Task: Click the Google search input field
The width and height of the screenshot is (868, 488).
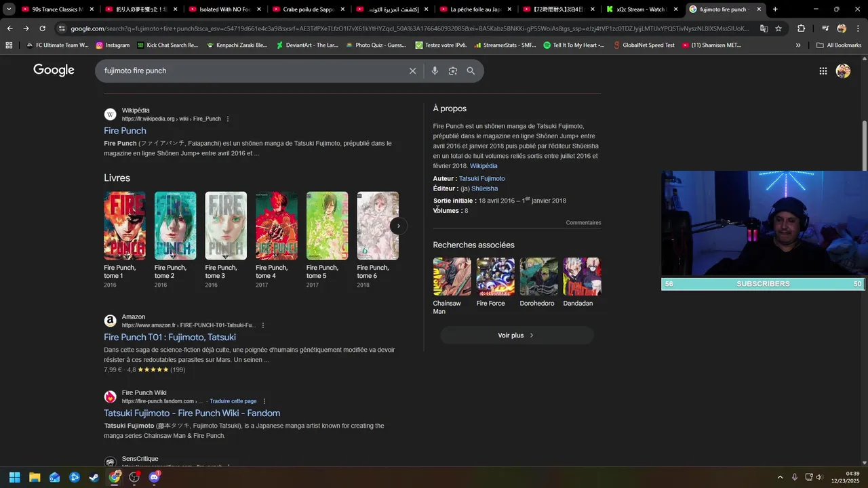Action: click(x=251, y=70)
